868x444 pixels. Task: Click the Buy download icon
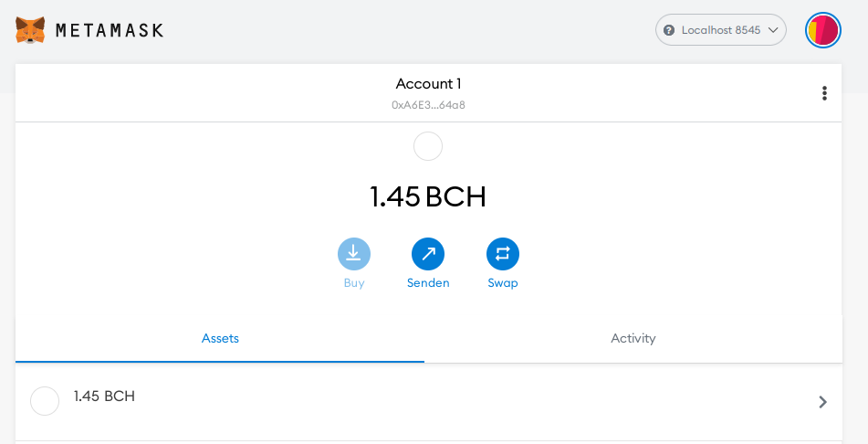[x=354, y=254]
